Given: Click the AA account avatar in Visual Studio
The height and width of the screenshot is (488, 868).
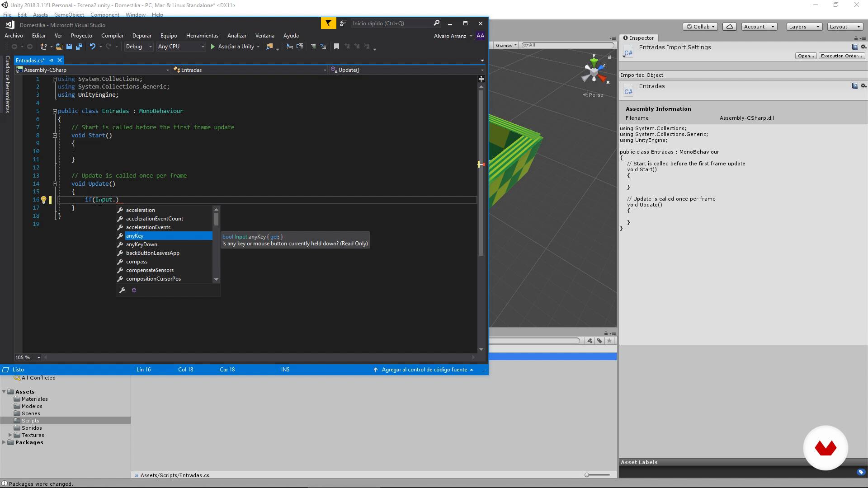Looking at the screenshot, I should tap(480, 36).
